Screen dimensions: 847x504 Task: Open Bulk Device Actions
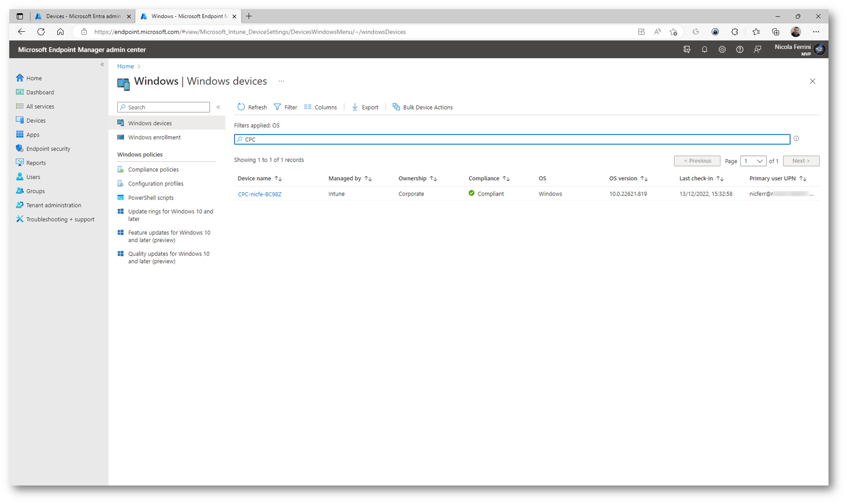point(422,107)
